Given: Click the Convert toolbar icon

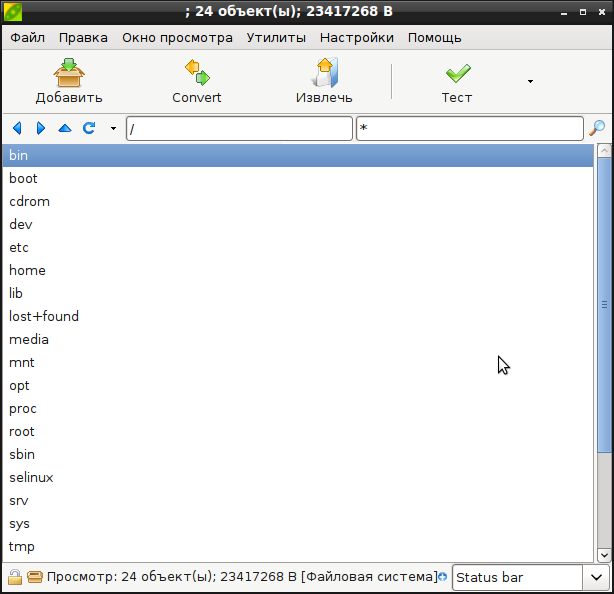Looking at the screenshot, I should coord(197,73).
